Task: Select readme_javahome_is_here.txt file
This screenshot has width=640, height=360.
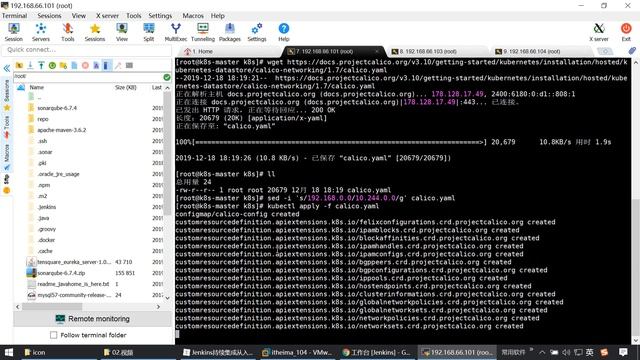Action: 73,284
